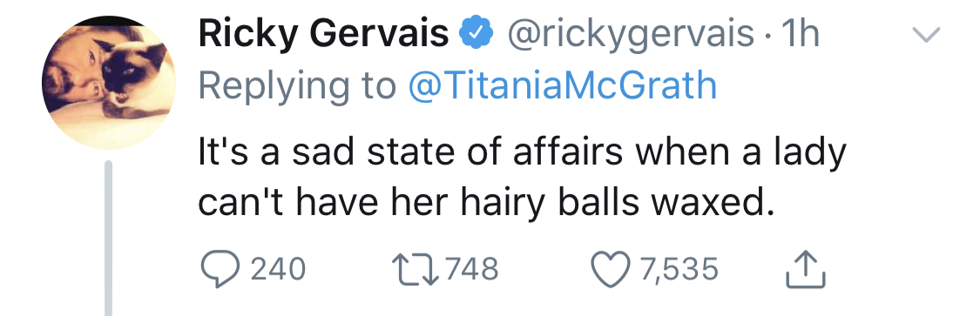Open the Ricky Gervais display name
The height and width of the screenshot is (316, 980).
[323, 35]
